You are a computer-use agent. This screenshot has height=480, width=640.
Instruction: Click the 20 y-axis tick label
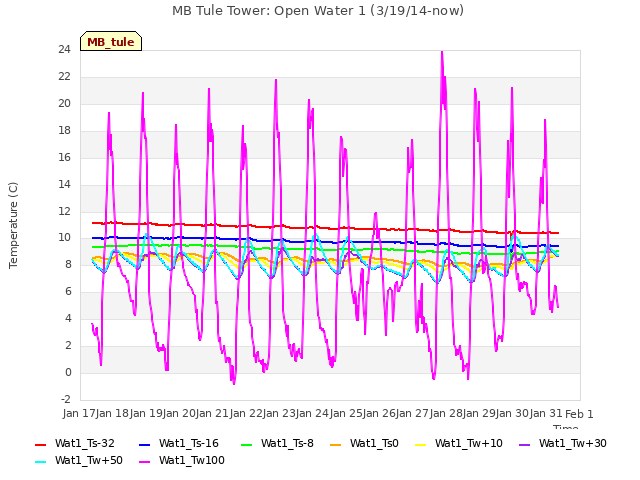pyautogui.click(x=64, y=104)
